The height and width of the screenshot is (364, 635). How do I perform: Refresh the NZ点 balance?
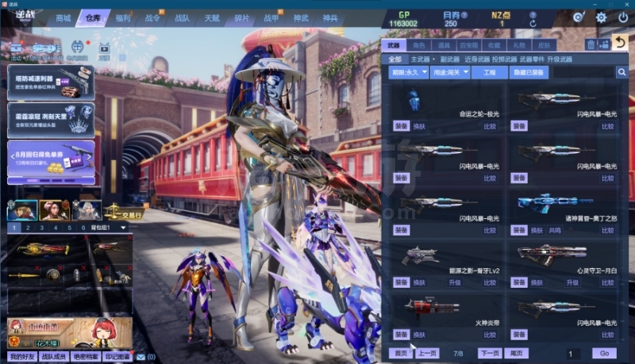point(533,24)
